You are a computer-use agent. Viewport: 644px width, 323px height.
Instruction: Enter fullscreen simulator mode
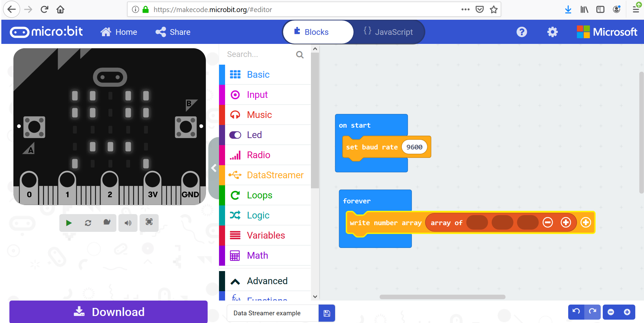pos(149,223)
